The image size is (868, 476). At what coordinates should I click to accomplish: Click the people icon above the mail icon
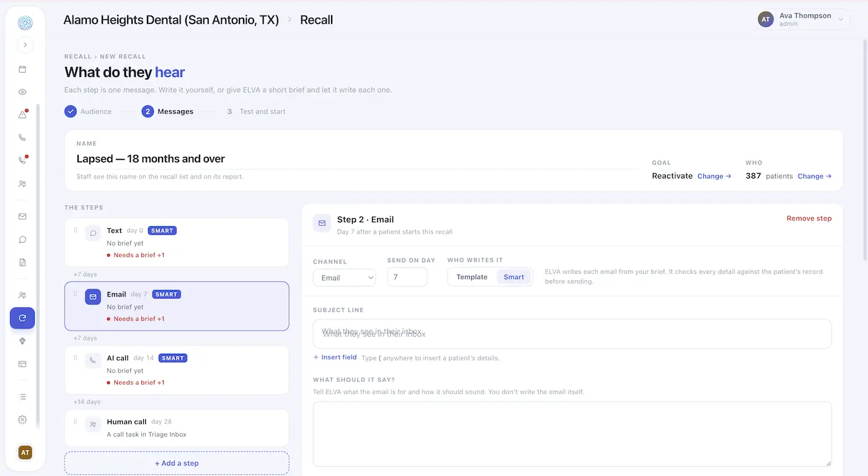pyautogui.click(x=22, y=184)
